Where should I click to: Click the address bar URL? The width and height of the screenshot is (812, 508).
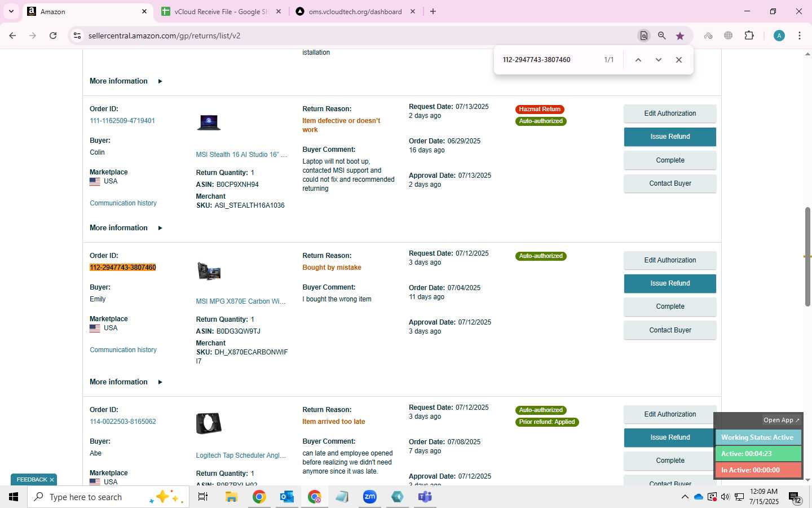(x=164, y=36)
